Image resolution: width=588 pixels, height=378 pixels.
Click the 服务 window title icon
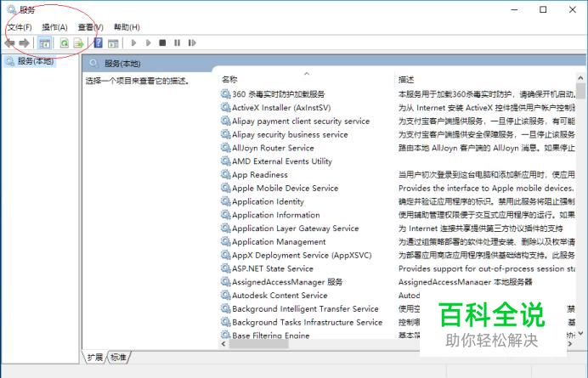[x=12, y=9]
